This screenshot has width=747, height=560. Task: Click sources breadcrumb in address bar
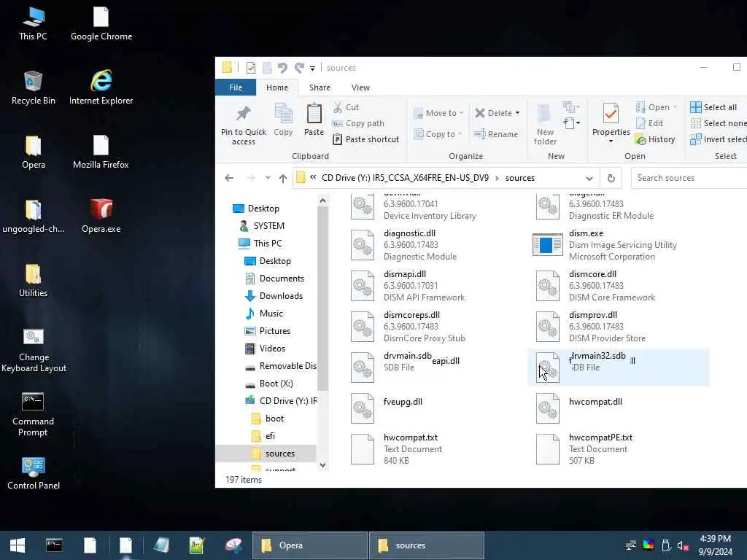(519, 178)
